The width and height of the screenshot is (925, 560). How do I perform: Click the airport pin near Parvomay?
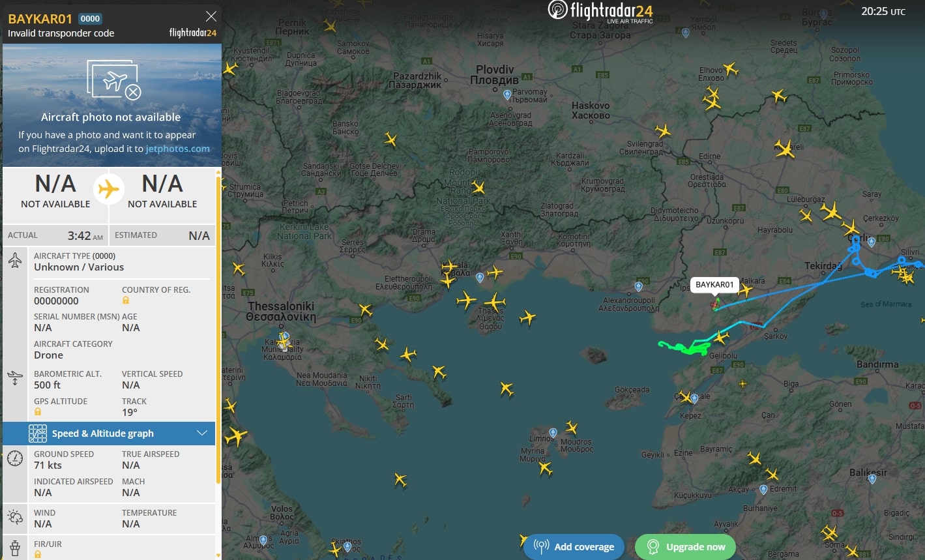click(507, 95)
